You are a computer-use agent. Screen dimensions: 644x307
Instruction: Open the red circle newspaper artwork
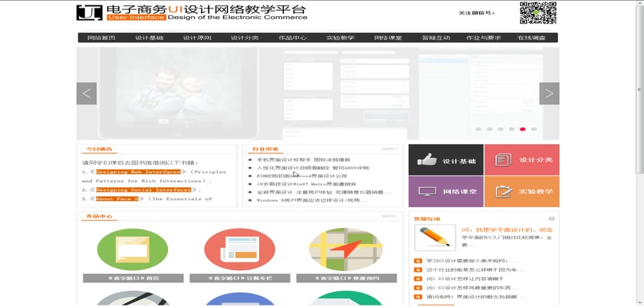239,249
